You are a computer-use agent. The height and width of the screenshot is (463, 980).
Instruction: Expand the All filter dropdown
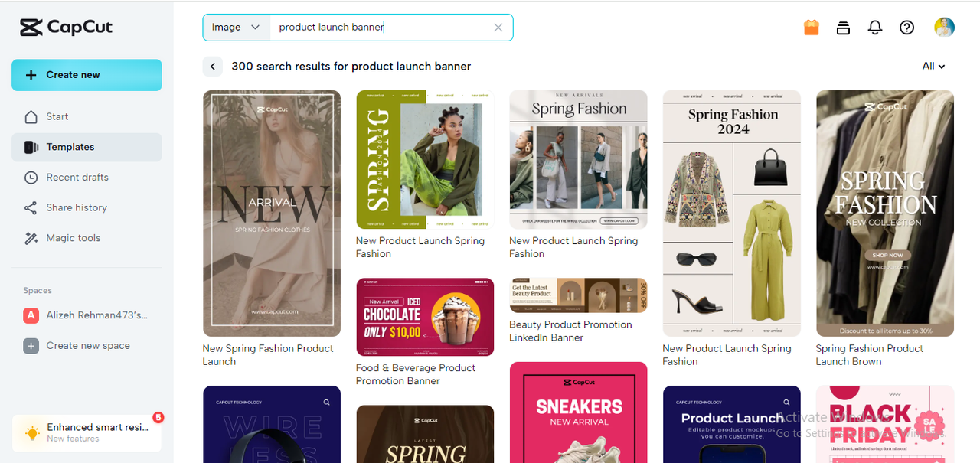click(x=933, y=67)
